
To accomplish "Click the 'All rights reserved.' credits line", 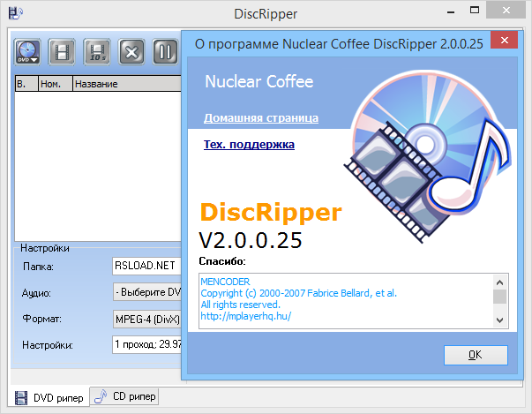I will [x=240, y=305].
